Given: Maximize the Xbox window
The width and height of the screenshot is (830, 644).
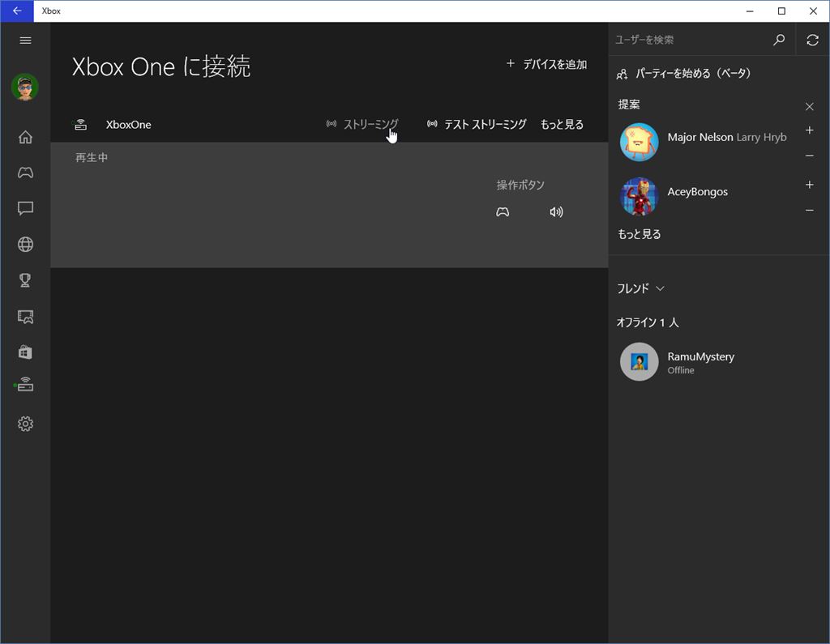Looking at the screenshot, I should point(781,11).
